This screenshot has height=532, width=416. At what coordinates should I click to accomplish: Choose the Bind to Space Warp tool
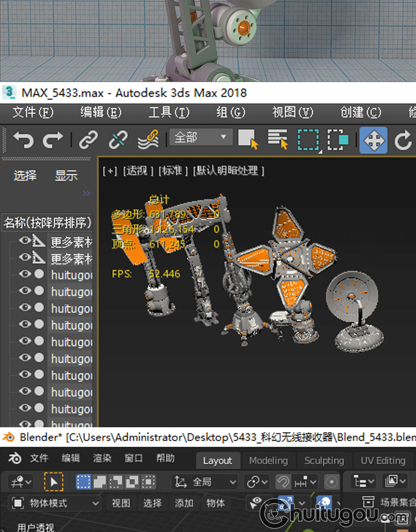(149, 140)
